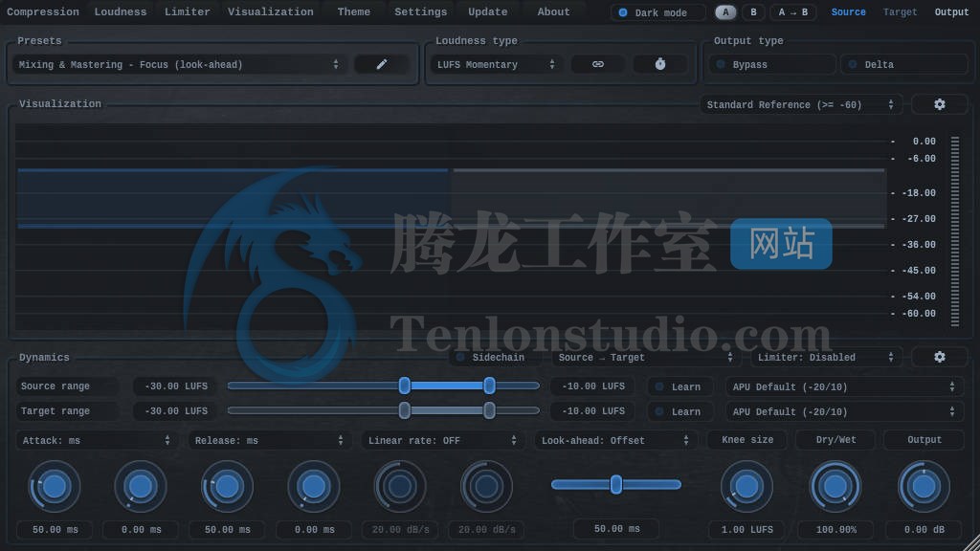Click Source range maximum -10.00 LUFS field
The width and height of the screenshot is (980, 551).
592,386
